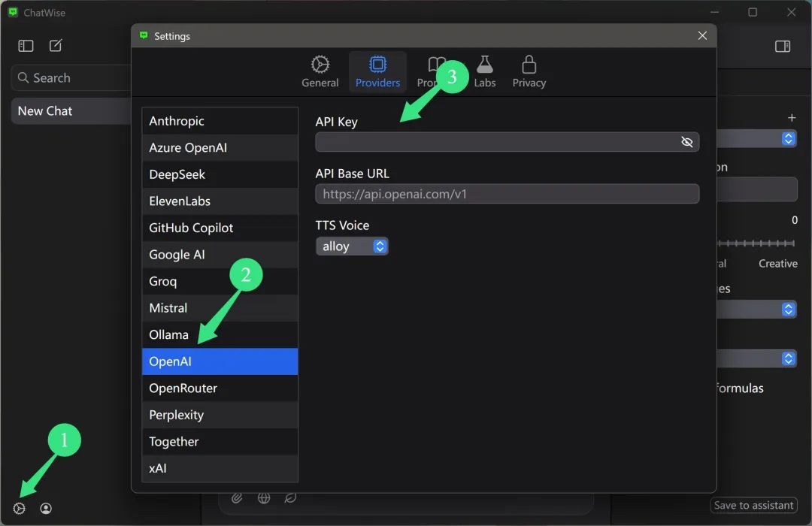This screenshot has width=812, height=526.
Task: Open the Privacy settings tab
Action: [x=529, y=71]
